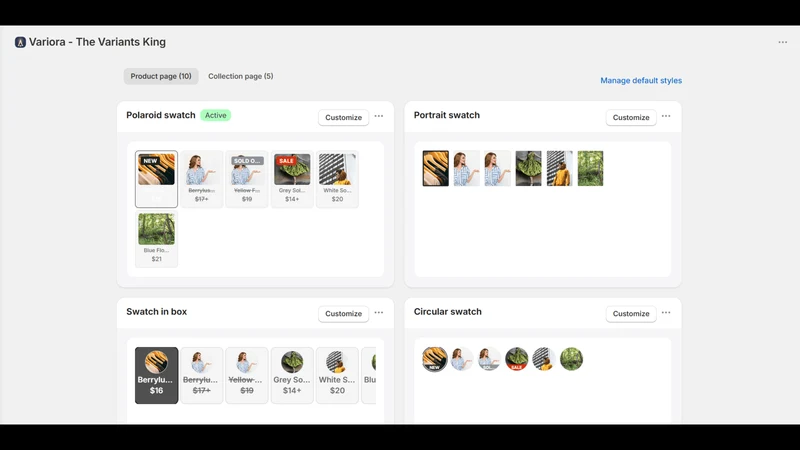Viewport: 800px width, 450px height.
Task: Click the Variora app logo icon
Action: click(x=20, y=42)
